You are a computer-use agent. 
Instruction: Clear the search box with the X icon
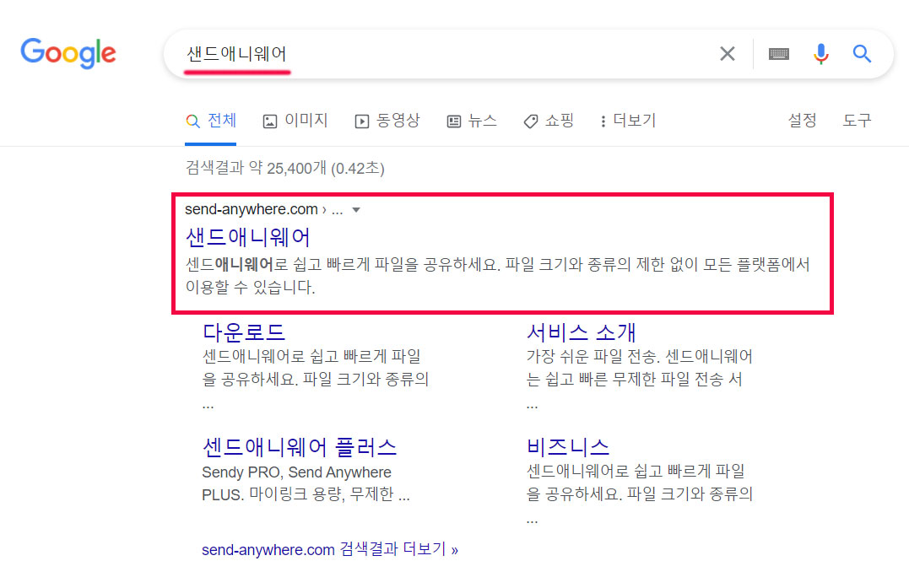(727, 53)
